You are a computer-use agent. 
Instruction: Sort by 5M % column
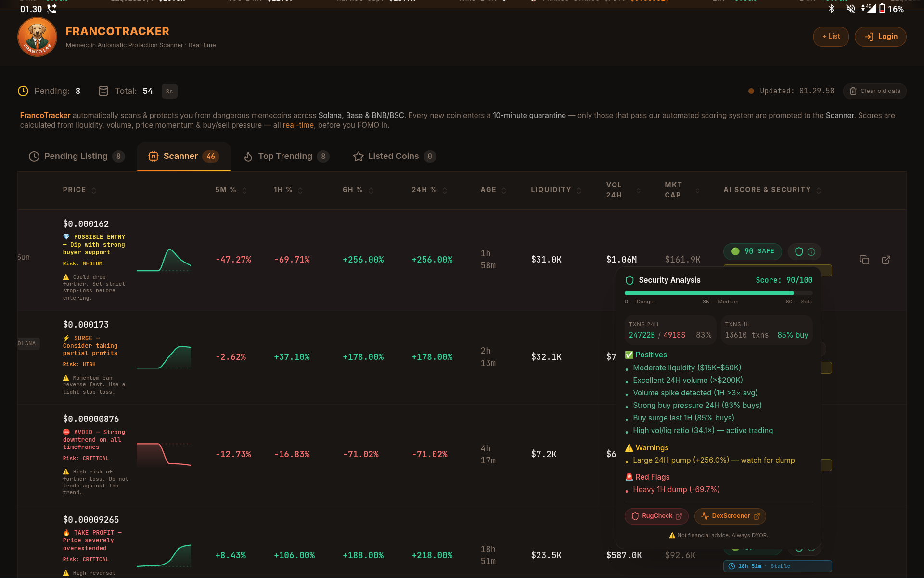[231, 190]
